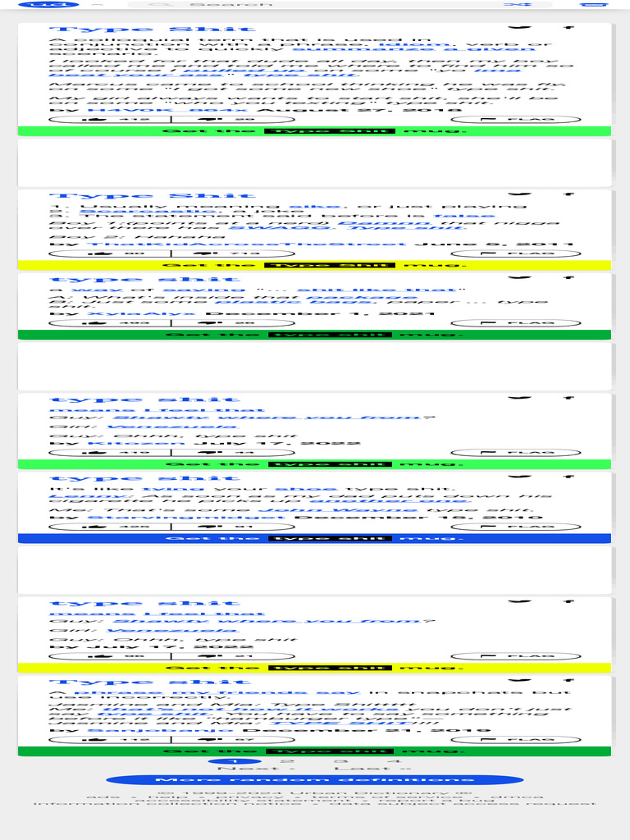
Task: Upvote the definition by Sanjobanjo
Action: pyautogui.click(x=110, y=740)
